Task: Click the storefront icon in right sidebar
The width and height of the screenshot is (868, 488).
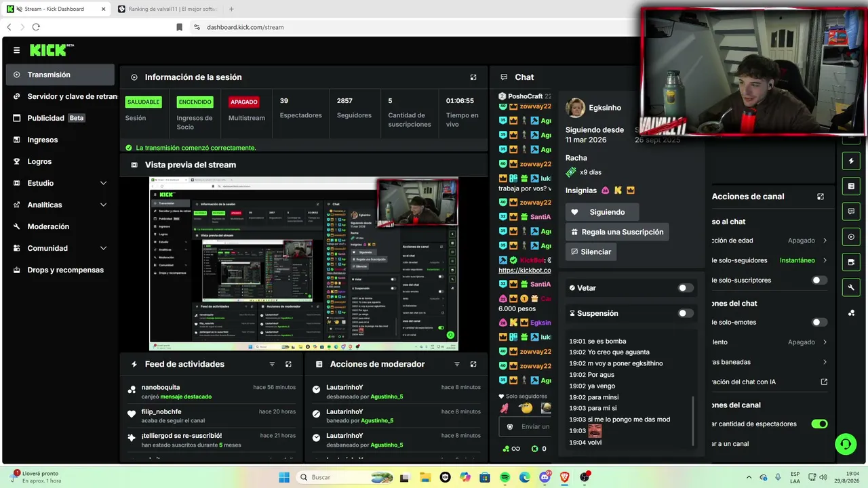Action: pos(852,262)
